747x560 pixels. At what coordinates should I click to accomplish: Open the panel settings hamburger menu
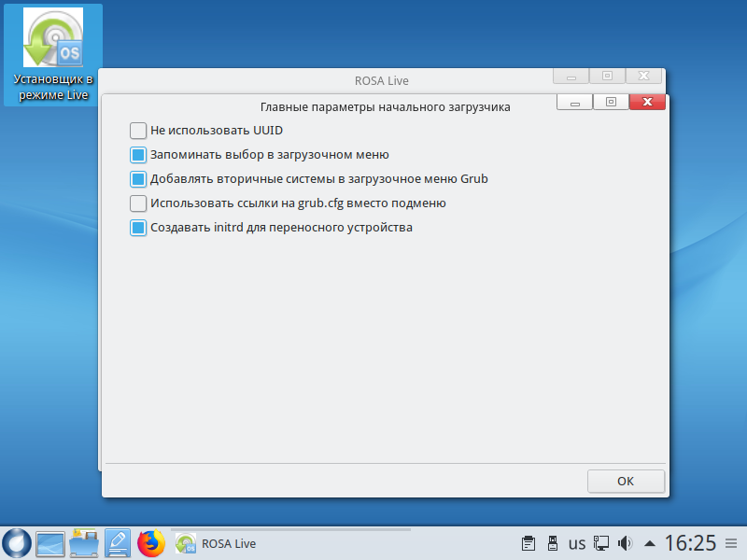(731, 543)
